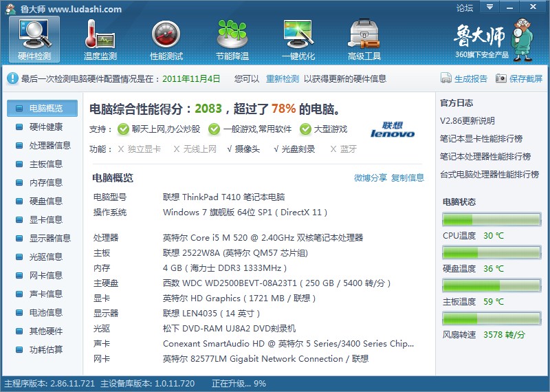Open the title bar dropdown menu arrow
Screen dimensions: 550x392
490,8
